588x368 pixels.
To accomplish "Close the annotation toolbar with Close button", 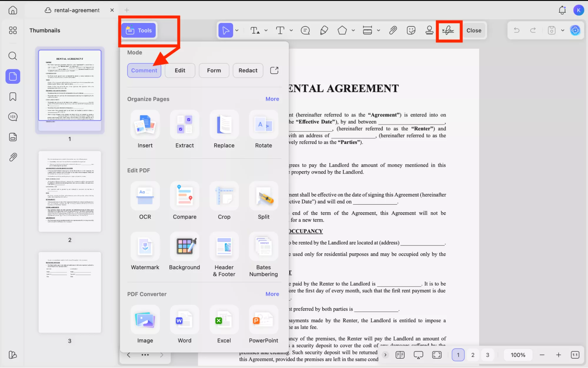I will point(474,30).
